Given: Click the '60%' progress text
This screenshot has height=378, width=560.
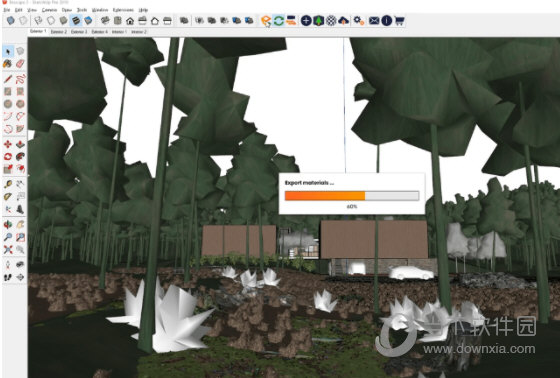Looking at the screenshot, I should pyautogui.click(x=351, y=207).
